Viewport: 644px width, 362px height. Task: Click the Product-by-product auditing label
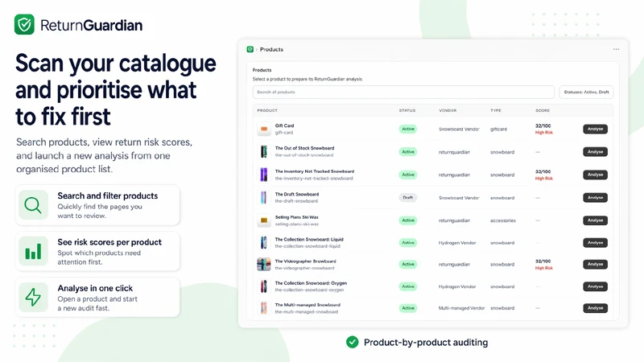426,343
